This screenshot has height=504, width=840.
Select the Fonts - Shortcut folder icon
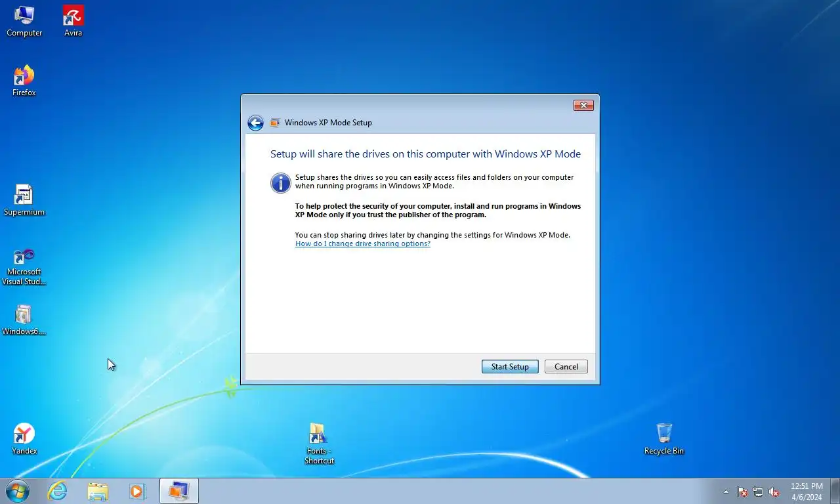(x=319, y=444)
